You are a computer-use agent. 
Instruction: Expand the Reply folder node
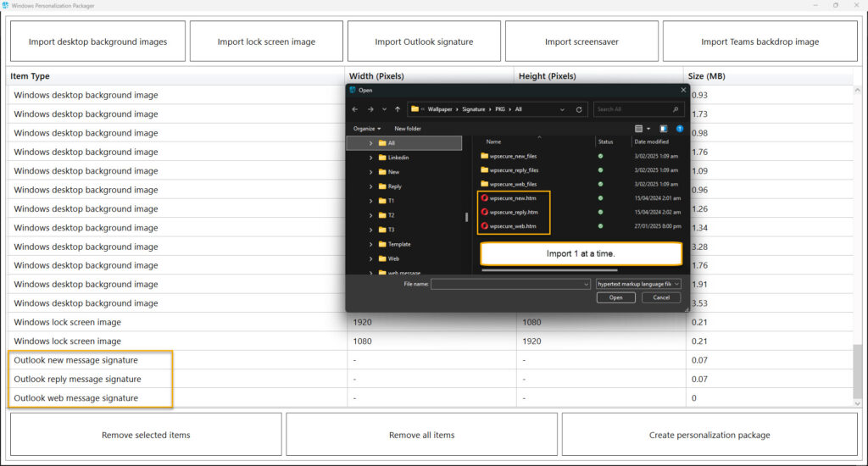pyautogui.click(x=371, y=186)
